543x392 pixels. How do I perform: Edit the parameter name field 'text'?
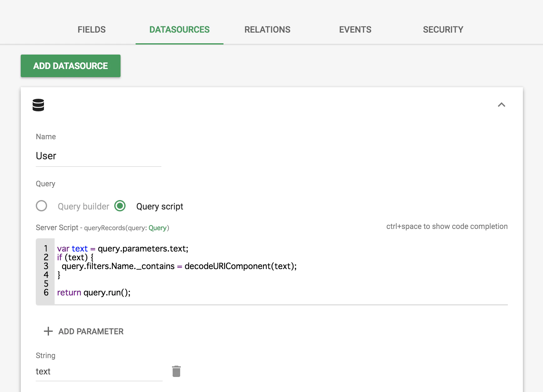99,372
